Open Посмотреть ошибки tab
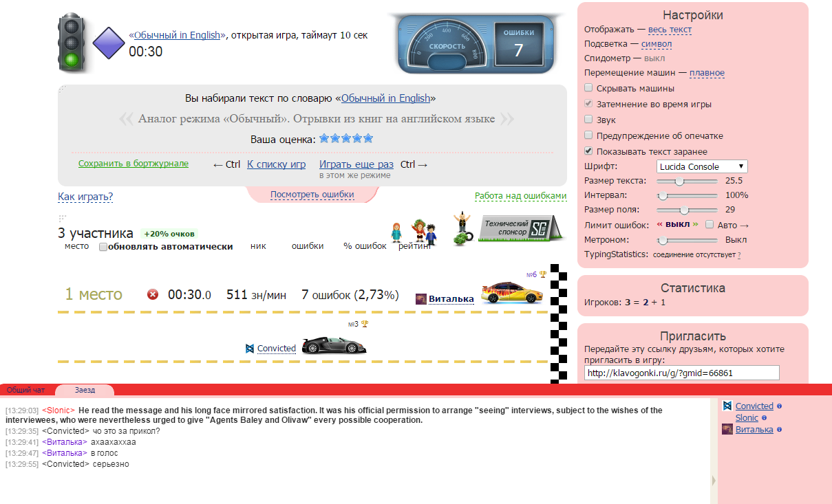 coord(312,195)
